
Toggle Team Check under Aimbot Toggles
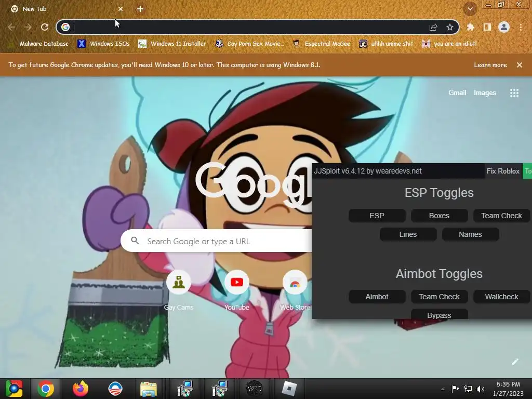[x=439, y=297]
